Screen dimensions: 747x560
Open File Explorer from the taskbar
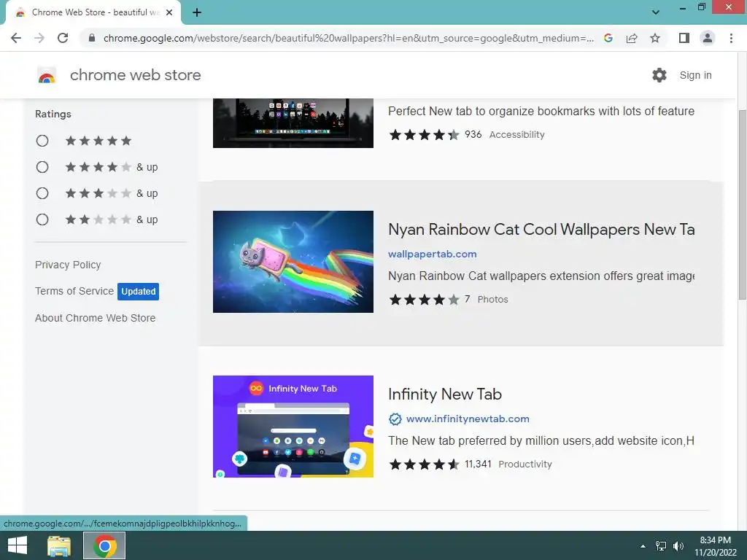tap(59, 545)
